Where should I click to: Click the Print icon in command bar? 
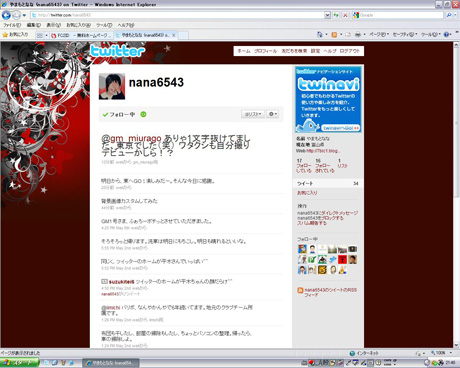pyautogui.click(x=358, y=34)
